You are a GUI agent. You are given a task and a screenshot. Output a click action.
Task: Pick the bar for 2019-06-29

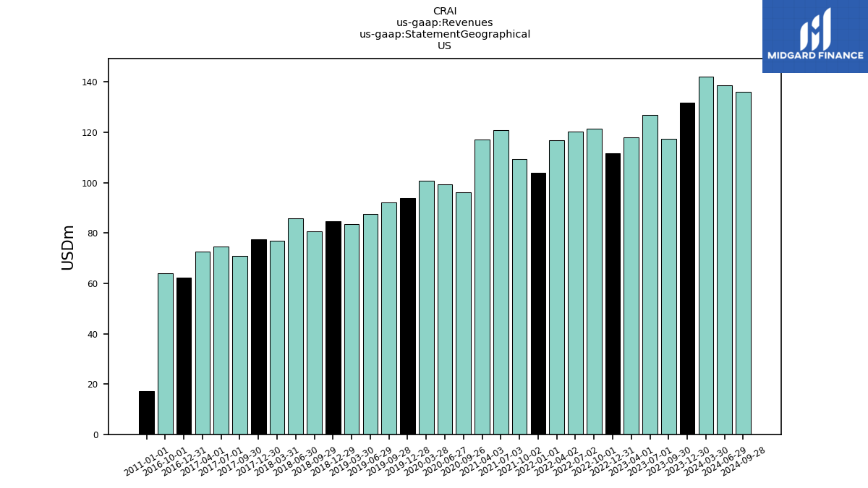point(370,324)
